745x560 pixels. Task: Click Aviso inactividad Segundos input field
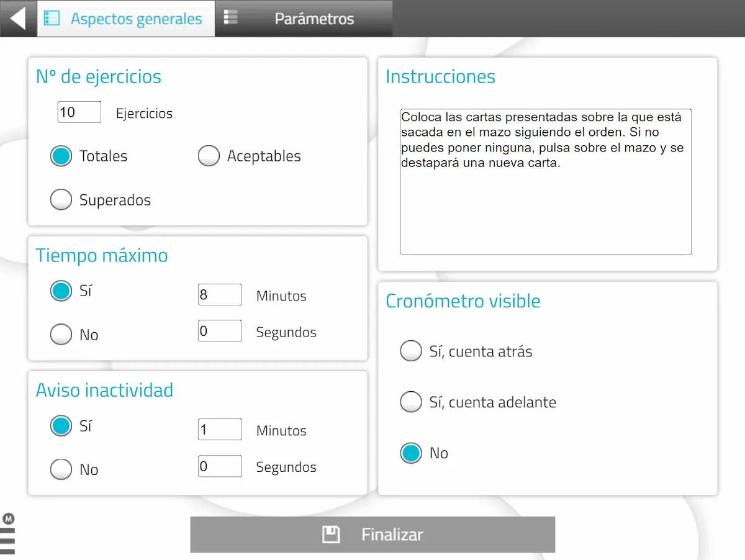click(220, 466)
